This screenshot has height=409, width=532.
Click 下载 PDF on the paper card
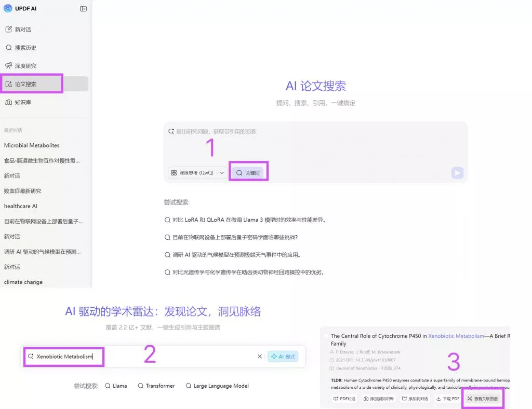point(447,398)
